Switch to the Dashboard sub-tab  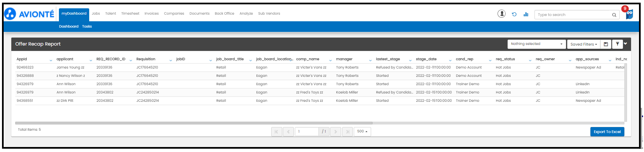[69, 27]
